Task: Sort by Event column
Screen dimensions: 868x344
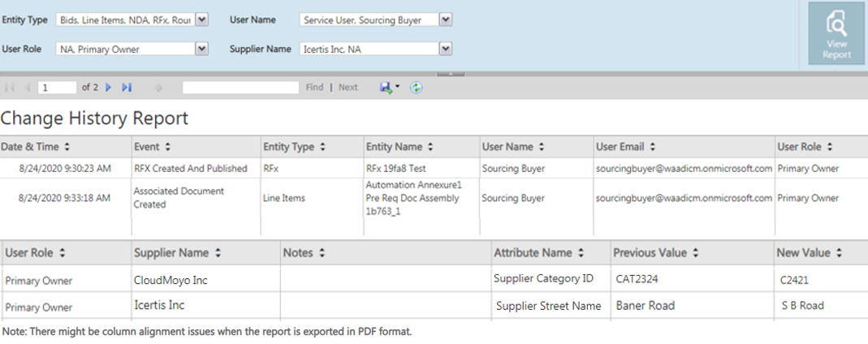Action: (x=167, y=147)
